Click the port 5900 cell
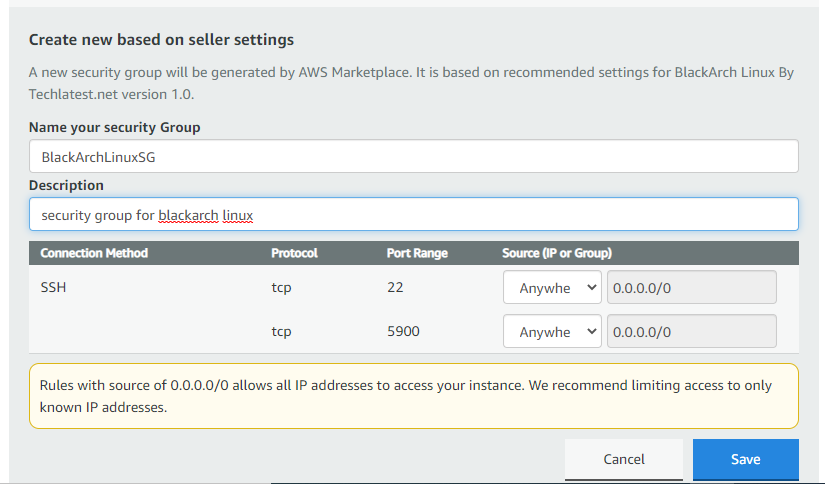The height and width of the screenshot is (484, 825). (403, 331)
